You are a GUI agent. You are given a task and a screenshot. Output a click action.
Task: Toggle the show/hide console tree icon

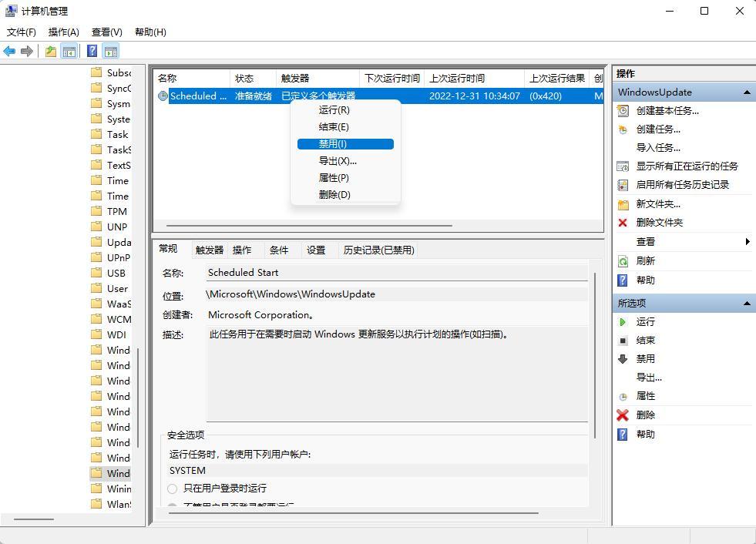69,51
